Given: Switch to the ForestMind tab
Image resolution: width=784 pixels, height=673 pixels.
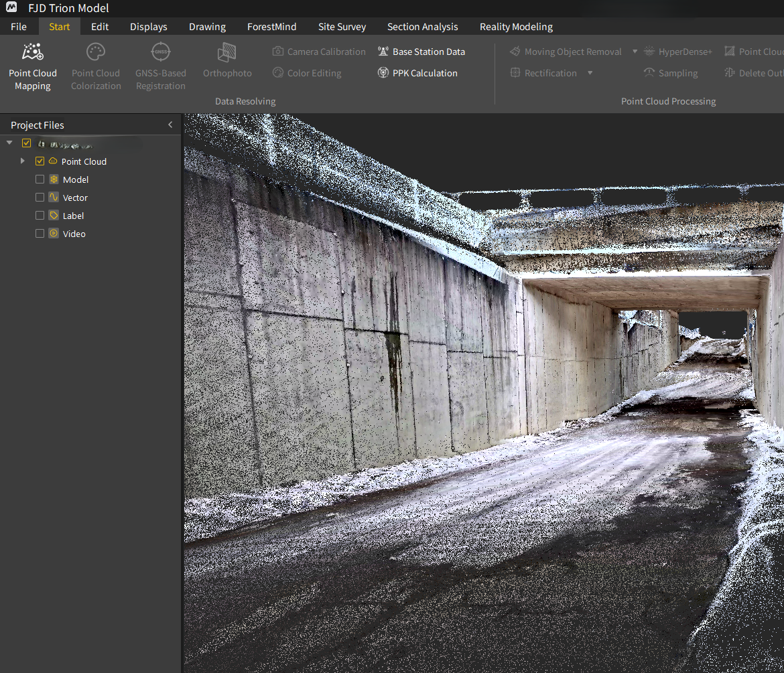Looking at the screenshot, I should [x=271, y=27].
